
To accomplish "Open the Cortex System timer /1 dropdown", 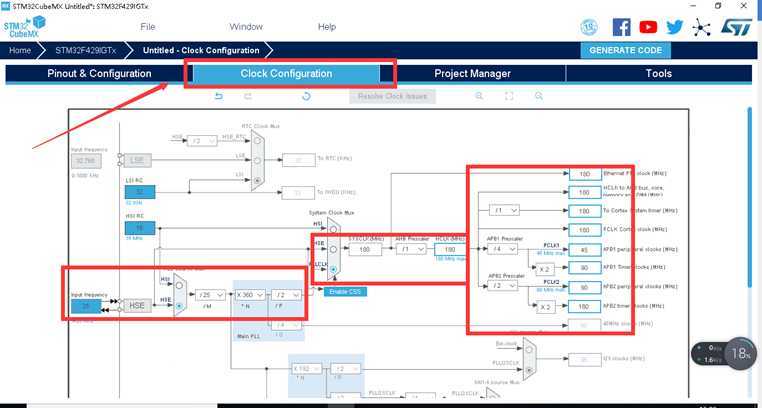I will (x=504, y=211).
